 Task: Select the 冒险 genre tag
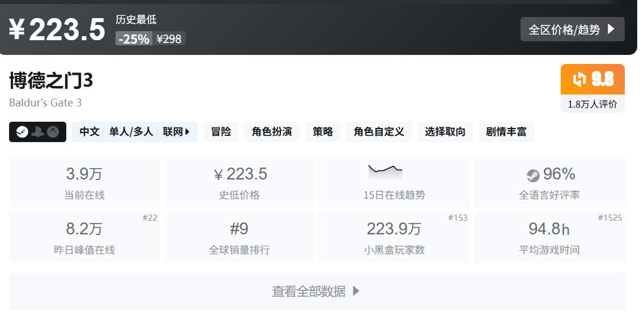coord(221,132)
